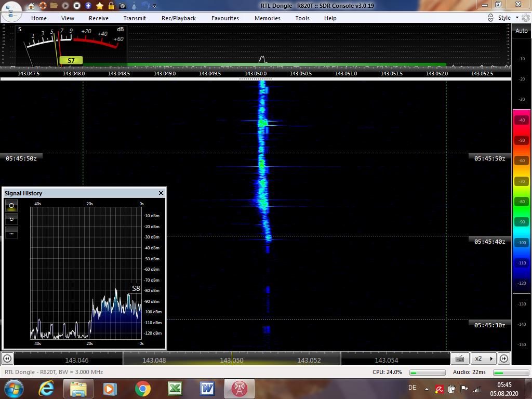Expand the quick access toolbar dropdown arrow
Viewport: 532px width, 399px height.
click(x=155, y=6)
